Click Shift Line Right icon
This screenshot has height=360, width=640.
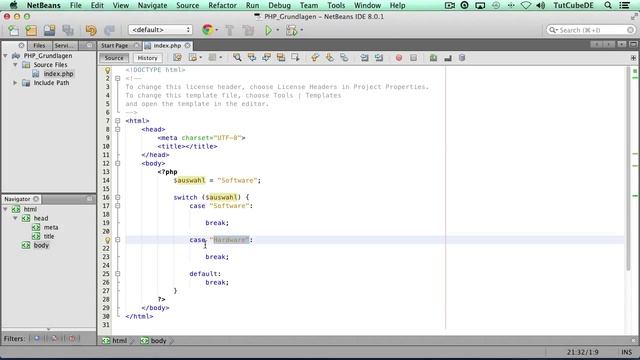[x=379, y=58]
